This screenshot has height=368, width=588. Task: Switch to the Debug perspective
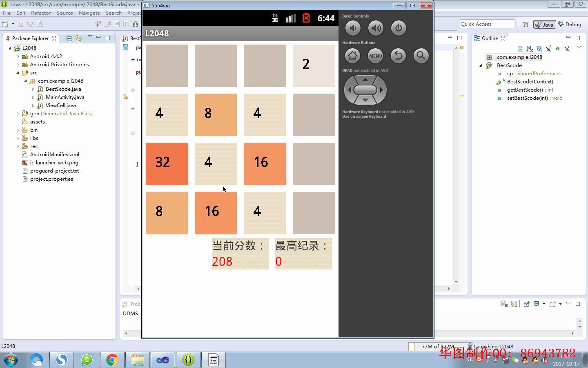570,25
